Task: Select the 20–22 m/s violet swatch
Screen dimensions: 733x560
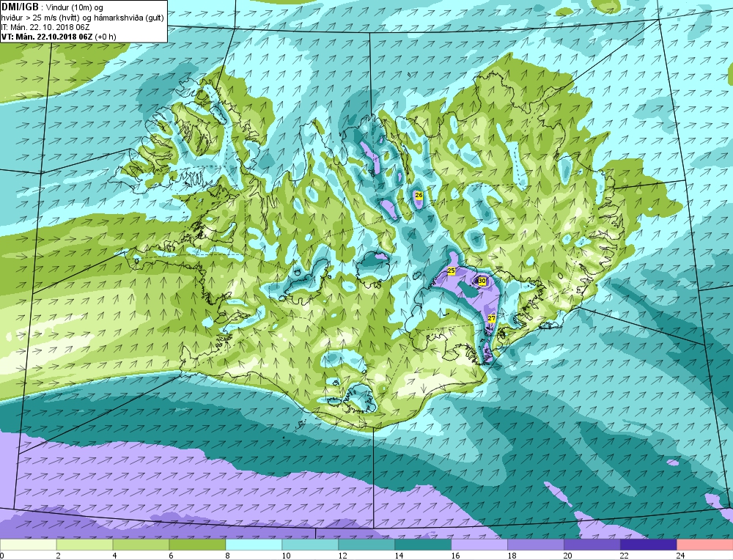Action: 592,545
